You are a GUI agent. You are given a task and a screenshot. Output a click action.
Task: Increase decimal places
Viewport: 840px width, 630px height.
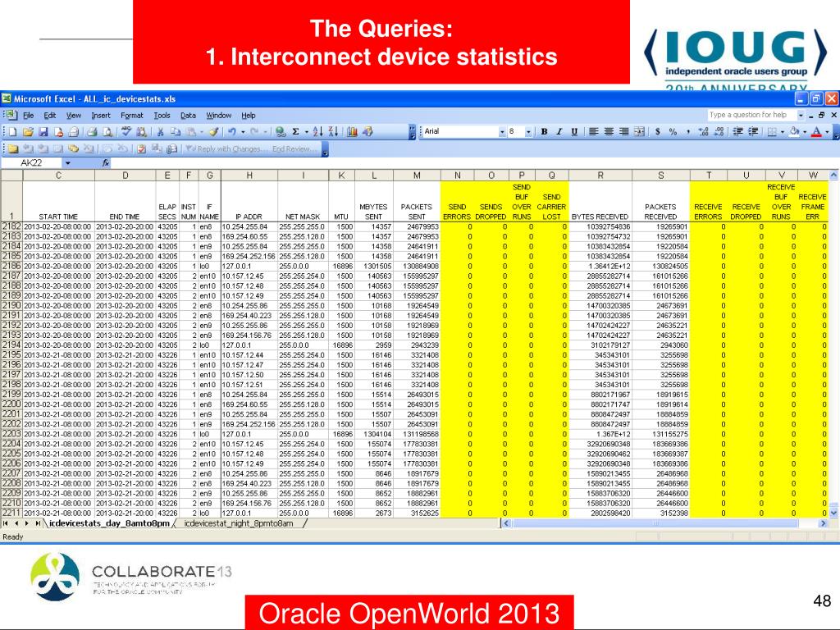click(x=704, y=132)
